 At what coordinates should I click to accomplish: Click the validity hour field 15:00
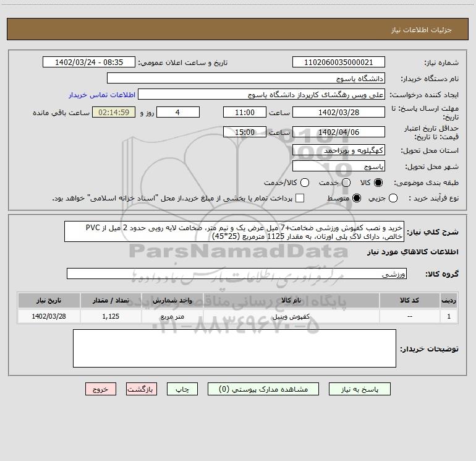coord(245,132)
